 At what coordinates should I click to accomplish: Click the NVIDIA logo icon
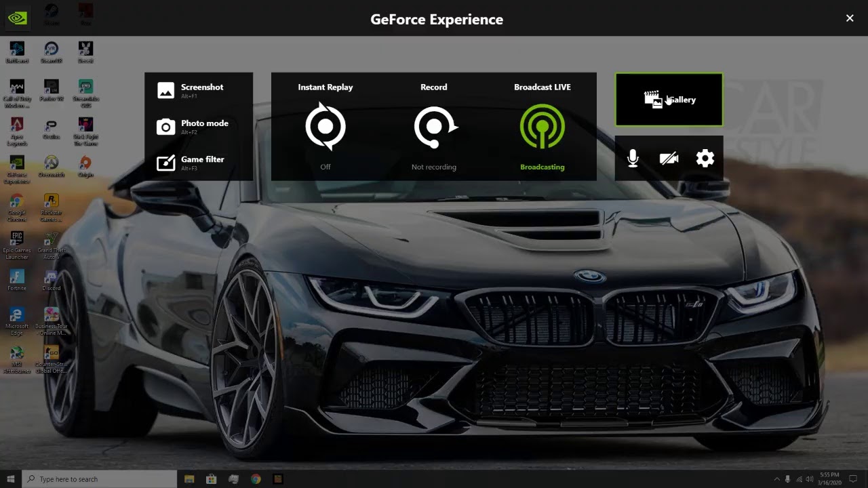pyautogui.click(x=18, y=18)
